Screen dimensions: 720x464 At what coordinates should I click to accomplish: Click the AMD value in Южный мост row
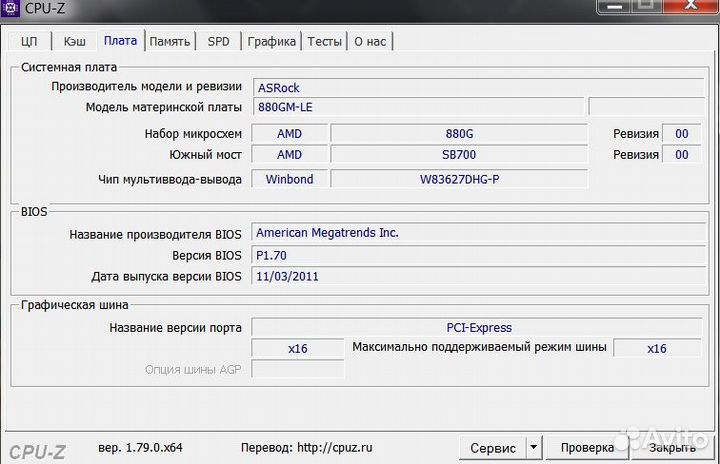[x=289, y=154]
